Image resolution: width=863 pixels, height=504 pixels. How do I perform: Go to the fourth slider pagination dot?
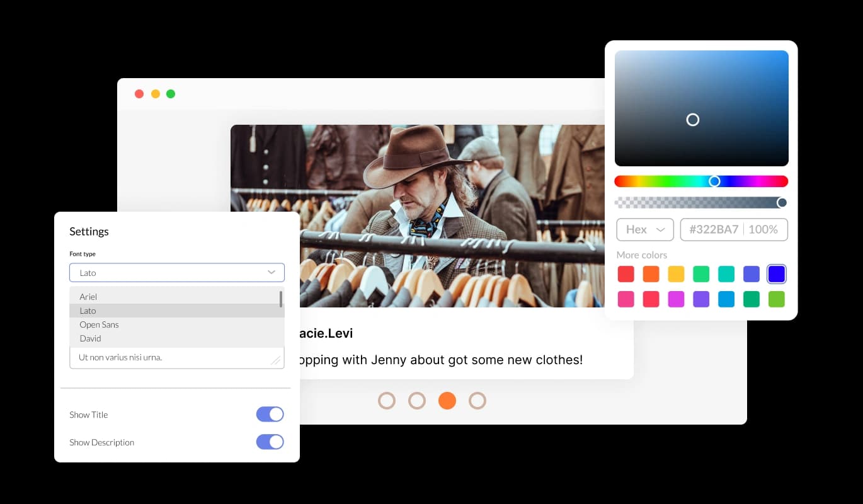pyautogui.click(x=477, y=401)
